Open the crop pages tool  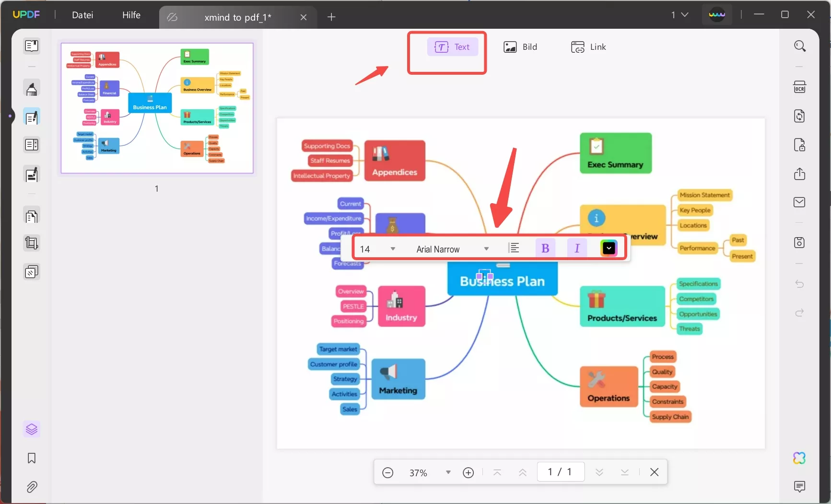(32, 243)
